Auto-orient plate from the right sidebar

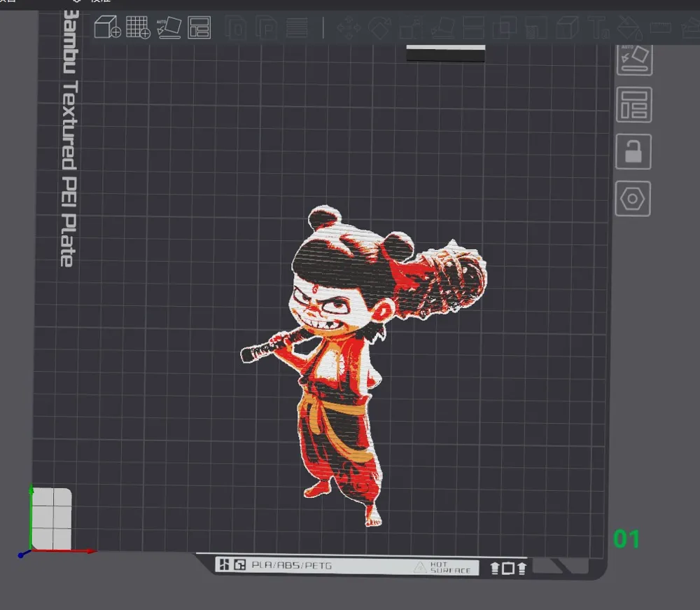633,58
